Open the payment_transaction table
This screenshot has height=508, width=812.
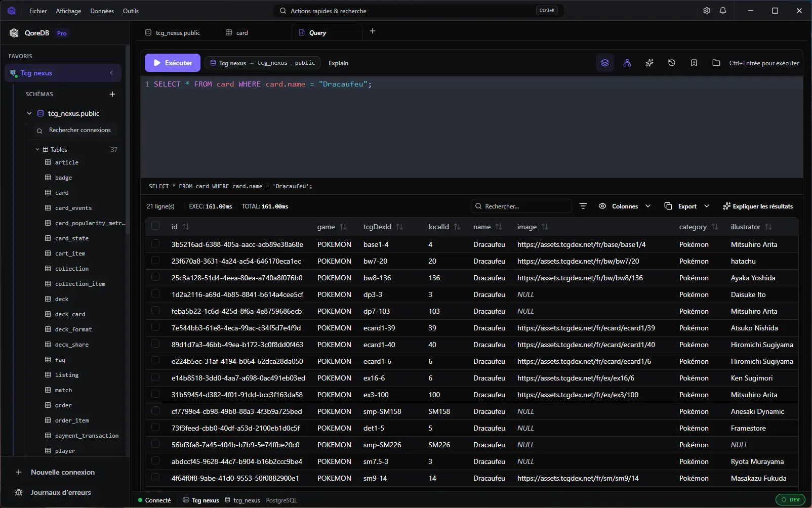coord(87,436)
